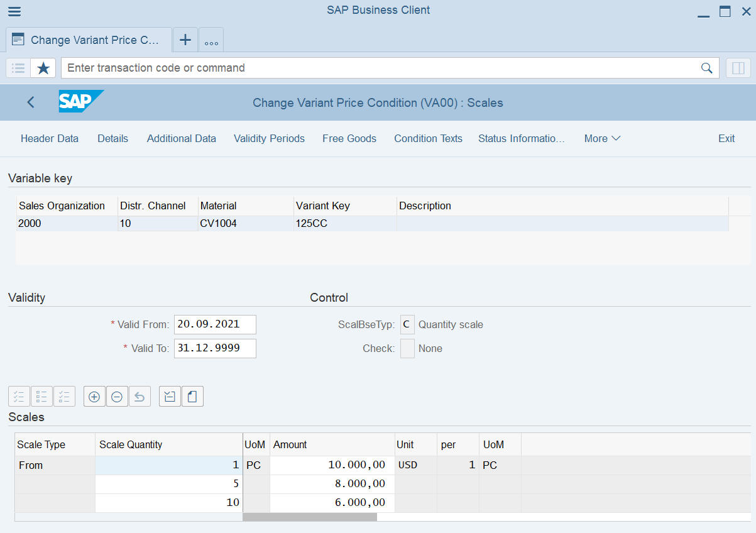Click the Exit button
756x533 pixels.
(726, 138)
